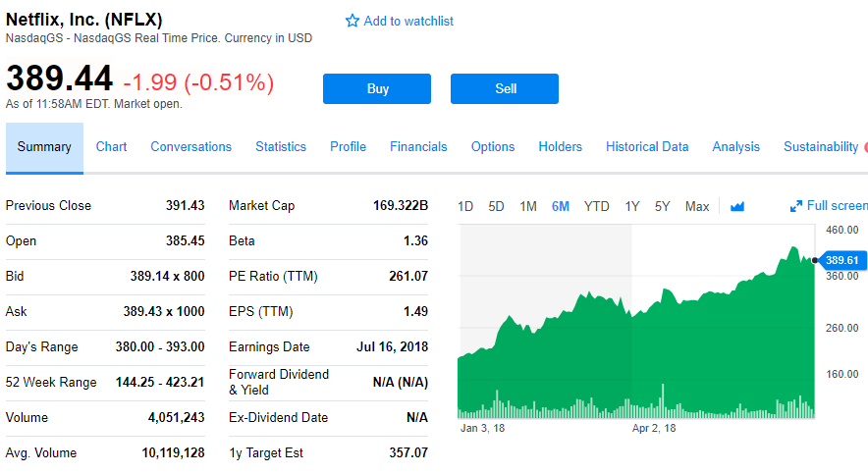Open the Conversations tab
Screen dimensions: 868x474
(190, 147)
